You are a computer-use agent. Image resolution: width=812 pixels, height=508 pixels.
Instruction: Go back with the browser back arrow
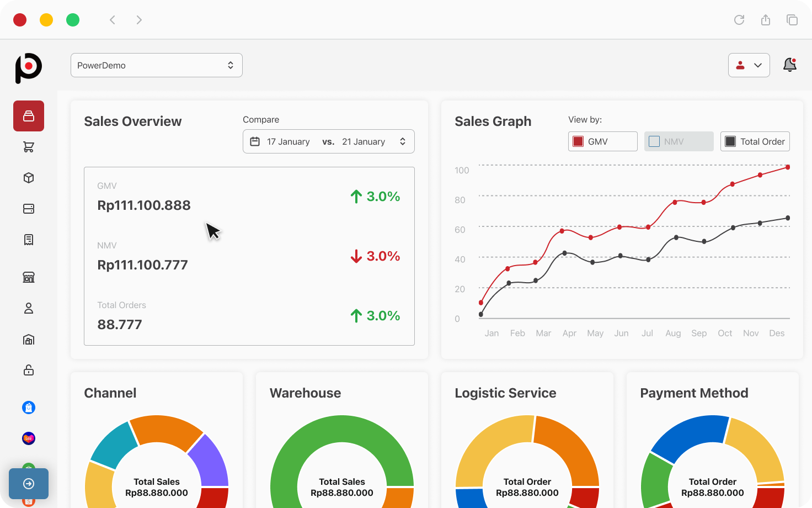pos(113,20)
